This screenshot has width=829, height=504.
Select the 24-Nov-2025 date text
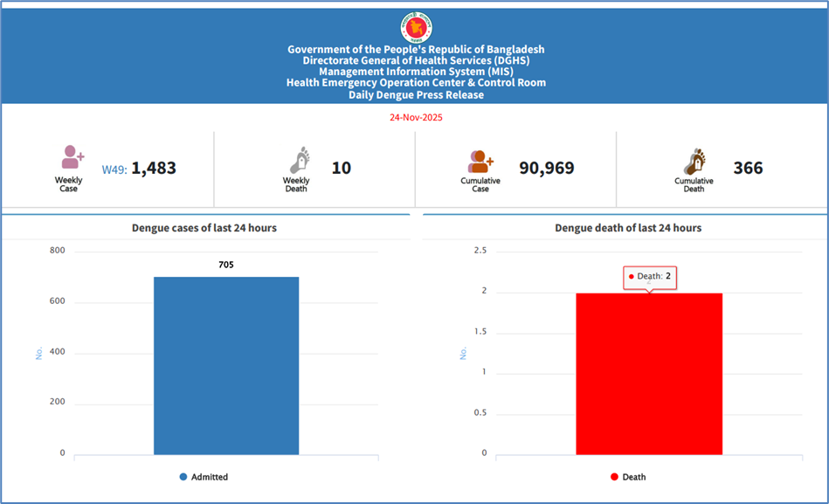415,117
